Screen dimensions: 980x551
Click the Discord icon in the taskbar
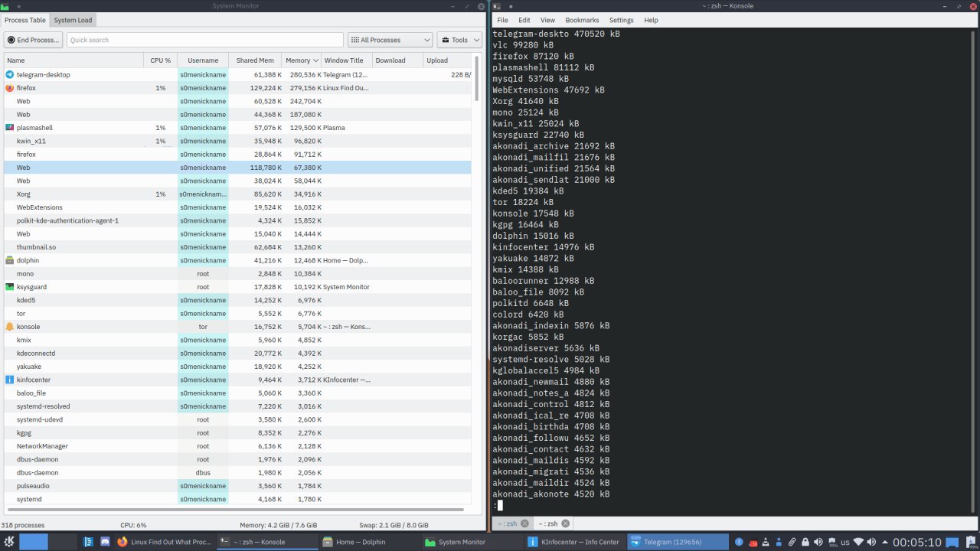(105, 542)
